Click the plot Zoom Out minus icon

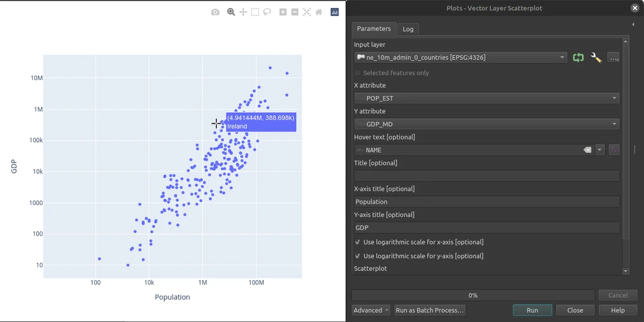coord(295,12)
